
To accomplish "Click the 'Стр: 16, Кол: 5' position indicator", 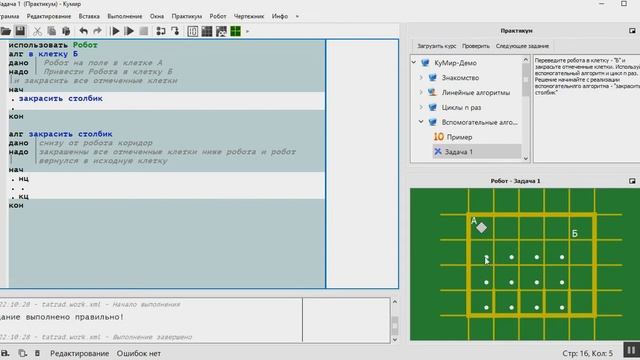I will (587, 353).
